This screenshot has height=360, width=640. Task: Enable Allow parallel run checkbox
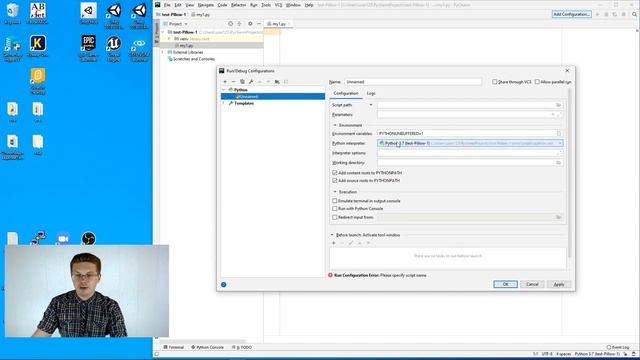(537, 82)
